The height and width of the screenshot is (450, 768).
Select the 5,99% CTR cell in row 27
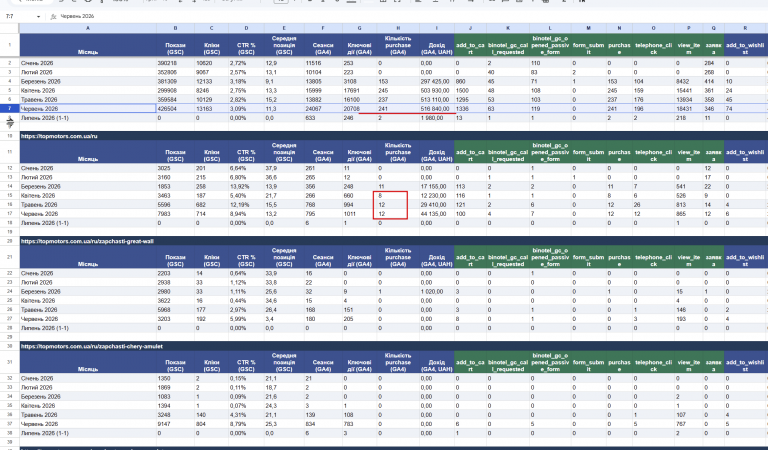(x=246, y=319)
